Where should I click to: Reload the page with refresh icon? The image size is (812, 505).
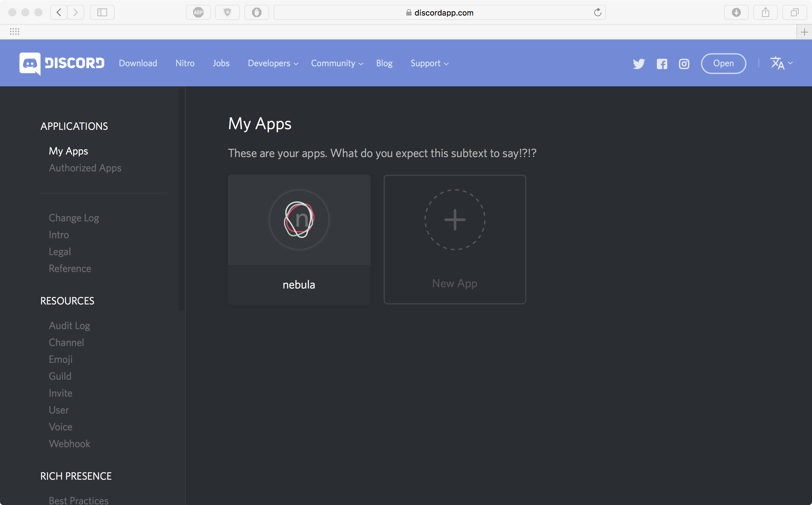(x=597, y=13)
